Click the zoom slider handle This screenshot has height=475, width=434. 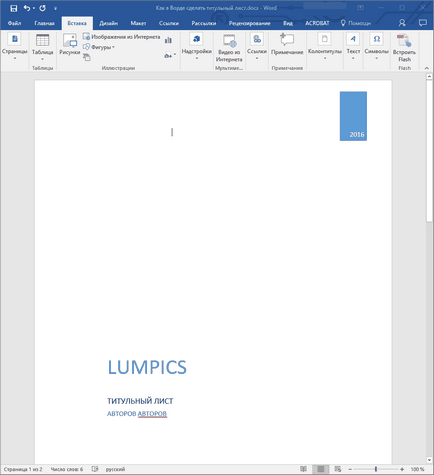(376, 469)
